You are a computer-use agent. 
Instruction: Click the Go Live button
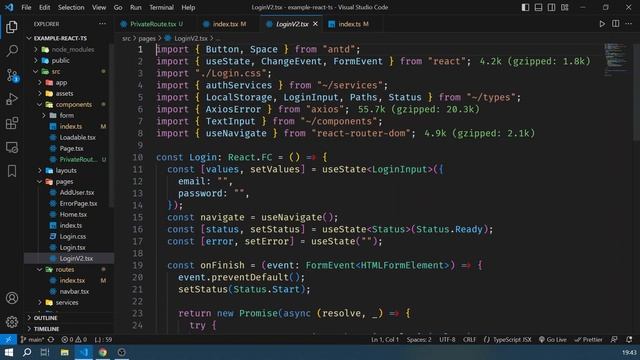pyautogui.click(x=553, y=340)
